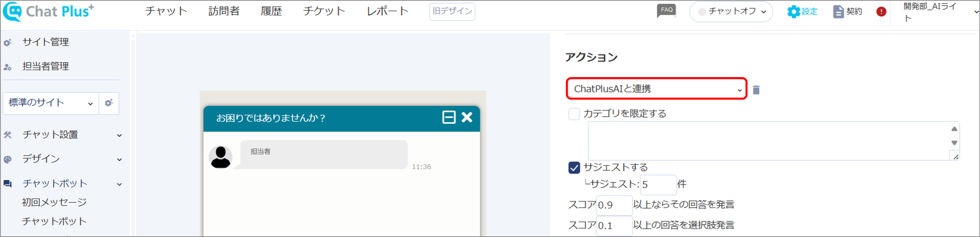980x237 pixels.
Task: Open the ChatPlusAIと連携 action dropdown
Action: coord(656,89)
